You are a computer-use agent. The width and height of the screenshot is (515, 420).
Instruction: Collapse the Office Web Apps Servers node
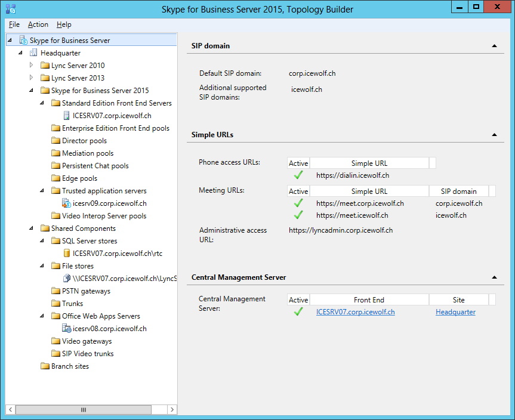point(42,316)
